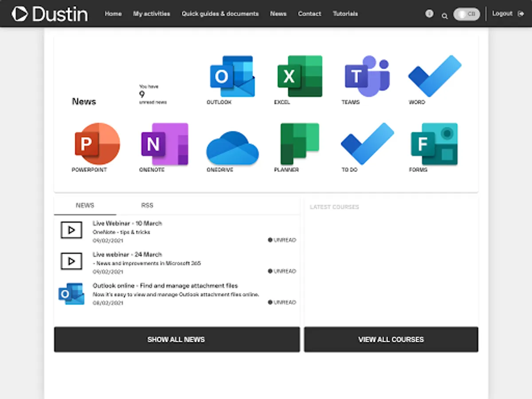Click 'News and improvements in Microsoft 365' text
The height and width of the screenshot is (399, 532).
(149, 263)
